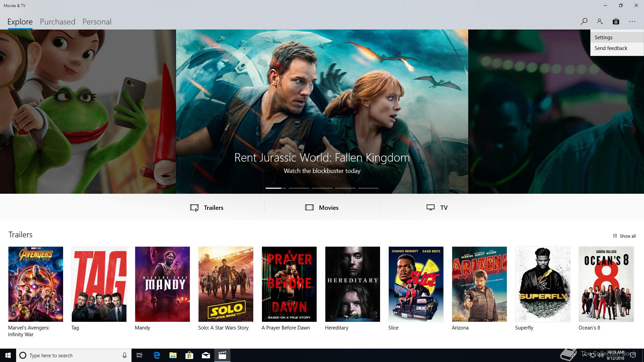Image resolution: width=644 pixels, height=362 pixels.
Task: Click 'Watch the blockbuster today' subtitle
Action: 322,171
